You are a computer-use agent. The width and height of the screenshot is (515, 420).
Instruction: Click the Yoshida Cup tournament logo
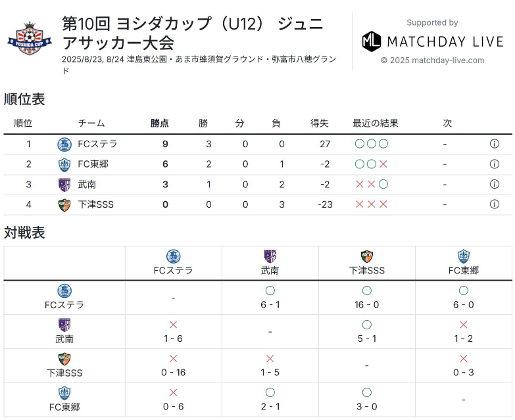(30, 38)
